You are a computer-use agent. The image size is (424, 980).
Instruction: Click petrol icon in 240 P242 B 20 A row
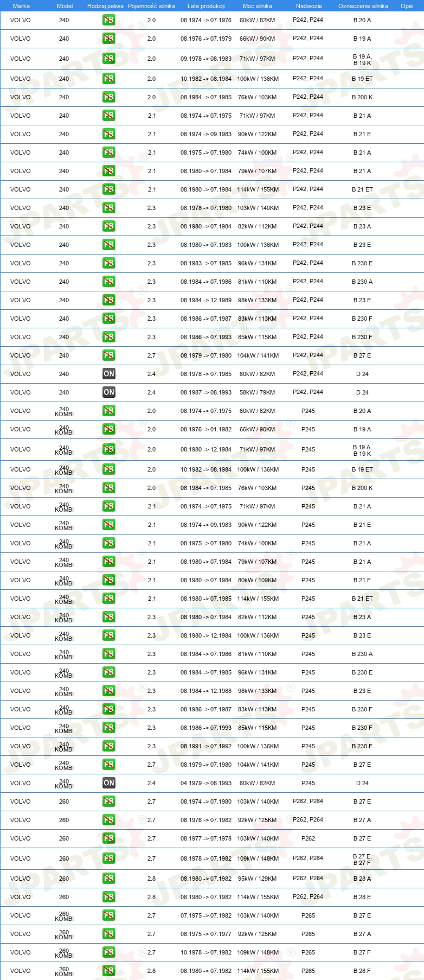pos(109,20)
